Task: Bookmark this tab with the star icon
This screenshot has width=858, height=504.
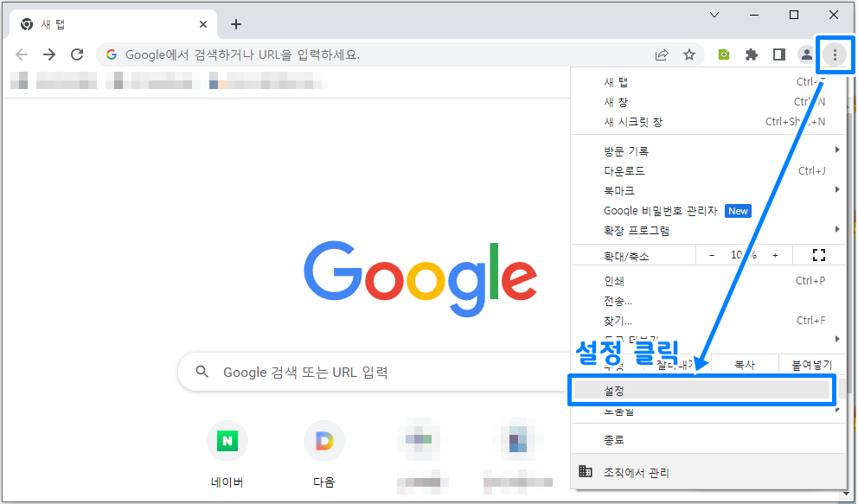Action: point(689,54)
